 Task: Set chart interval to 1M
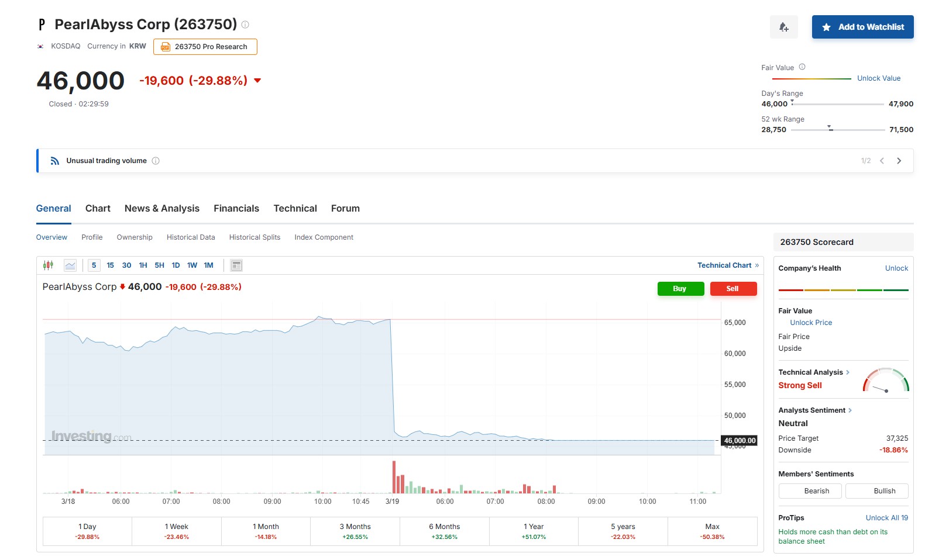[x=208, y=265]
